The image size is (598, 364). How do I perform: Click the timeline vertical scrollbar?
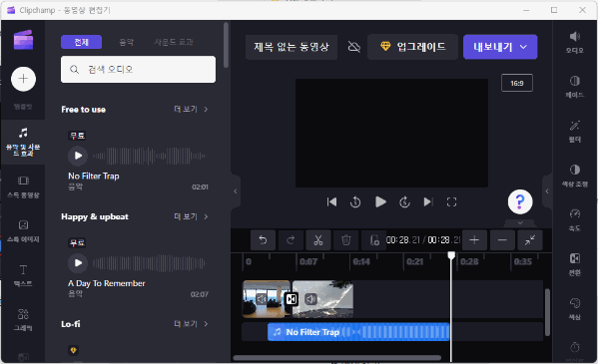[547, 312]
